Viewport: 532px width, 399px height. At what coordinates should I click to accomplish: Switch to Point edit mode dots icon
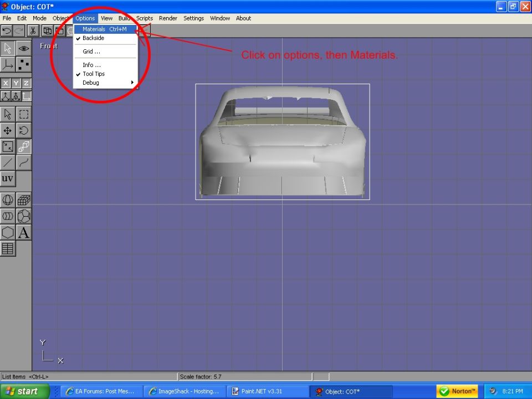coord(24,64)
